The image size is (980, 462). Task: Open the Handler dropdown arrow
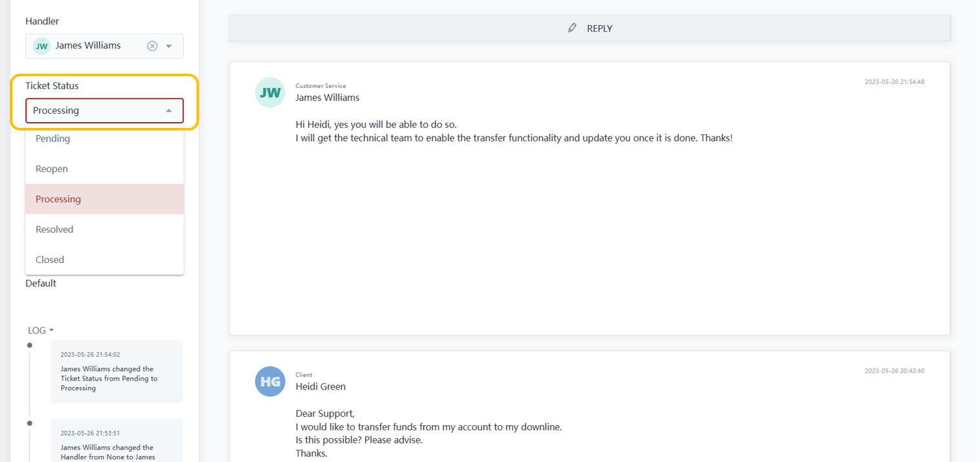click(x=169, y=46)
